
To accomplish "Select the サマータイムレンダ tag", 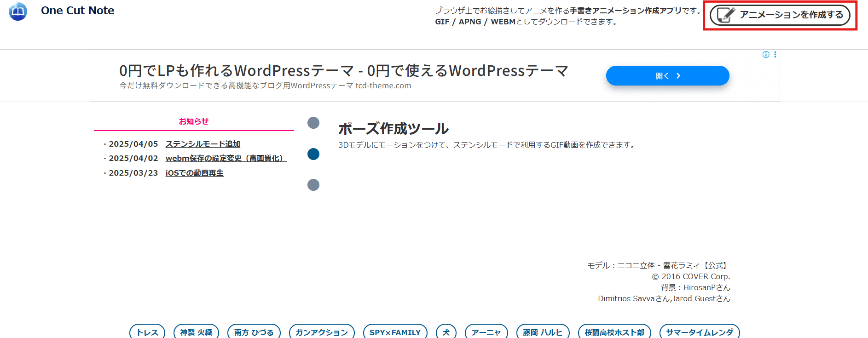I will 699,332.
